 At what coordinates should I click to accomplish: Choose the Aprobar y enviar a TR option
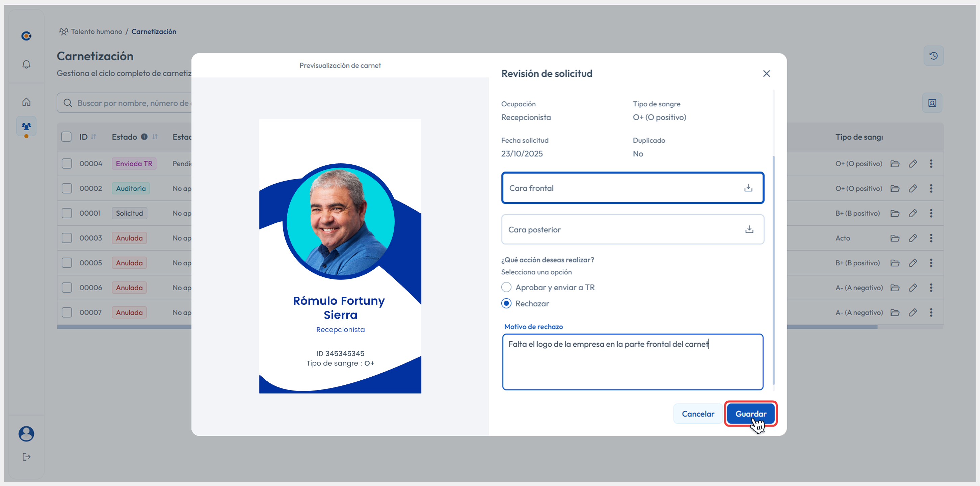tap(506, 287)
